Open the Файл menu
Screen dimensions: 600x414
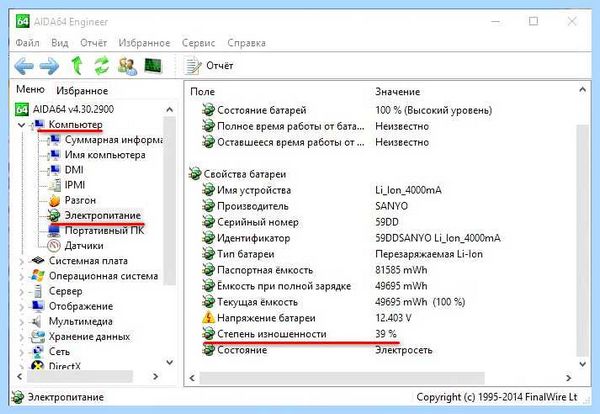[27, 43]
